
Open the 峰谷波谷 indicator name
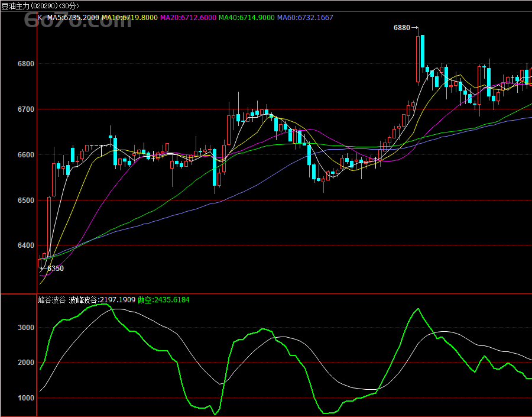click(51, 300)
